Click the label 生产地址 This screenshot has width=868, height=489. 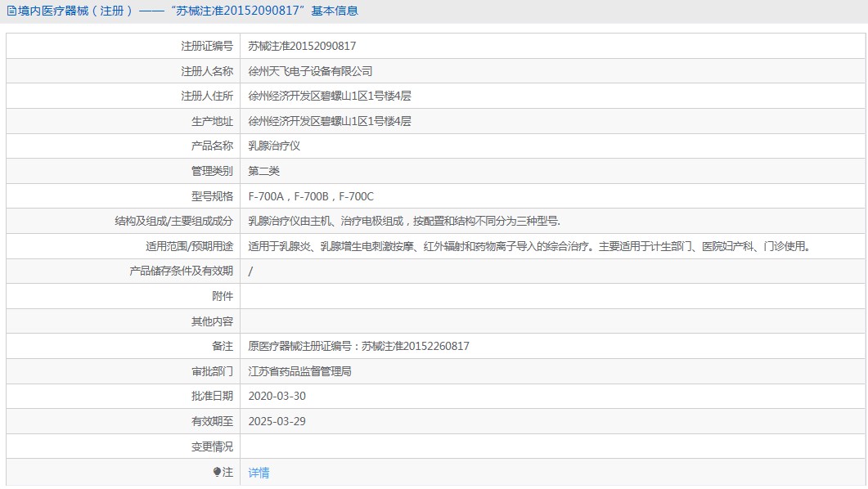tap(212, 121)
